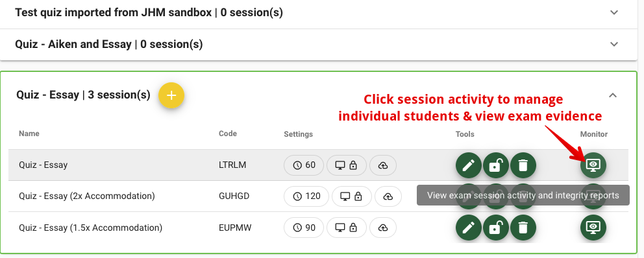Open monitor view for EUPMW session
Image resolution: width=644 pixels, height=258 pixels.
coord(593,228)
